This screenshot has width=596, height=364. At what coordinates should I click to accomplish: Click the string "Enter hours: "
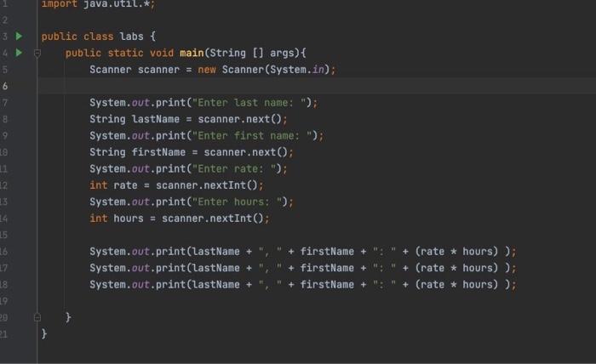click(x=237, y=202)
